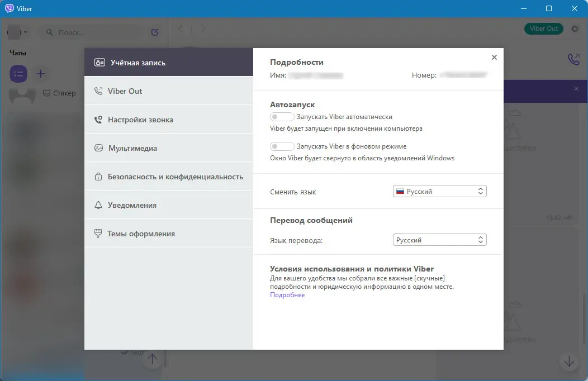Click the call settings phone icon
Viewport: 588px width, 381px height.
click(x=98, y=120)
